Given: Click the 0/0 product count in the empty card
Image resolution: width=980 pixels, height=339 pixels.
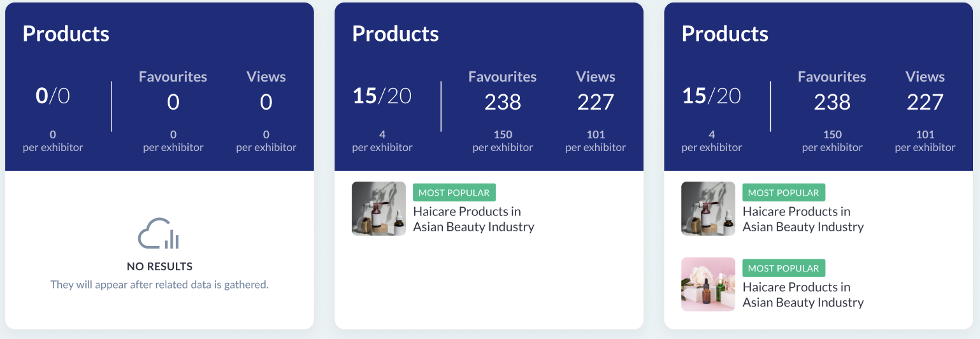Looking at the screenshot, I should point(52,96).
